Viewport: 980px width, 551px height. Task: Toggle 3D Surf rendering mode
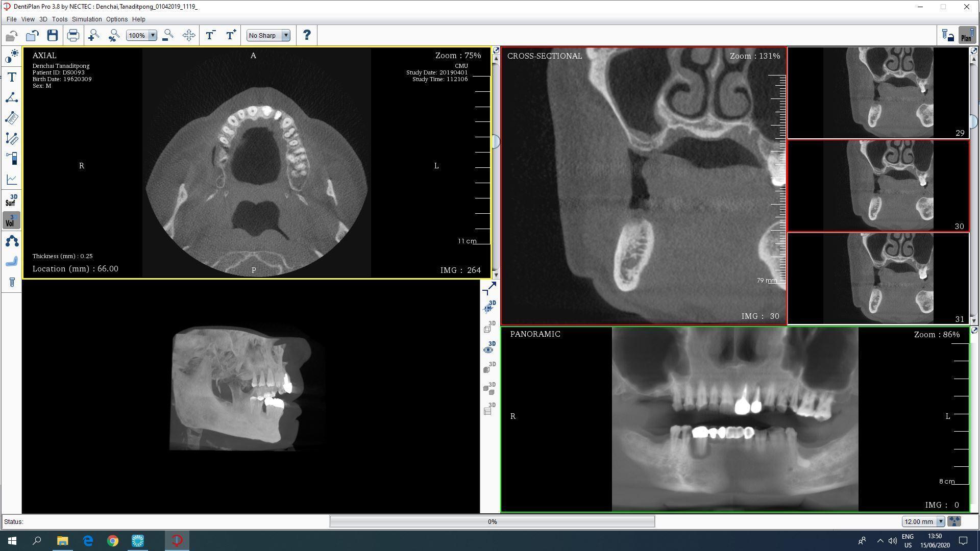(x=12, y=200)
